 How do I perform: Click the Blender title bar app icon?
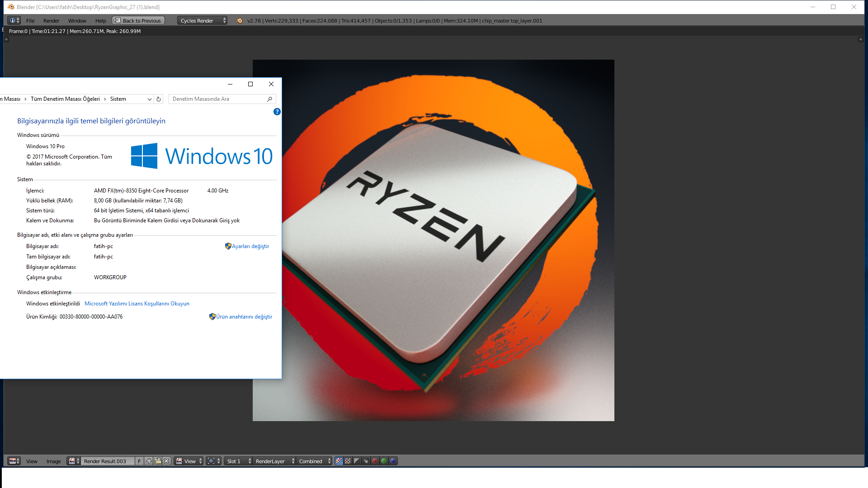coord(11,7)
